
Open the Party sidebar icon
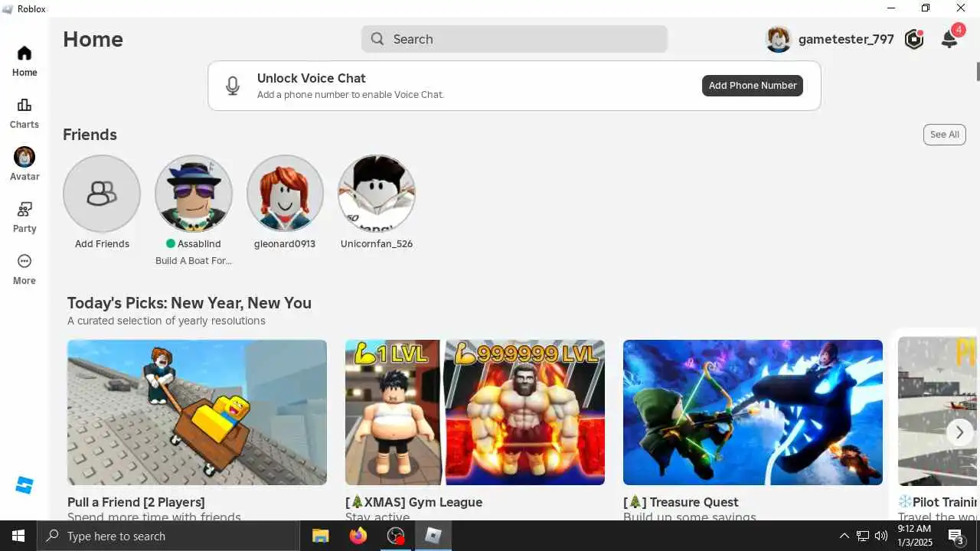point(24,209)
